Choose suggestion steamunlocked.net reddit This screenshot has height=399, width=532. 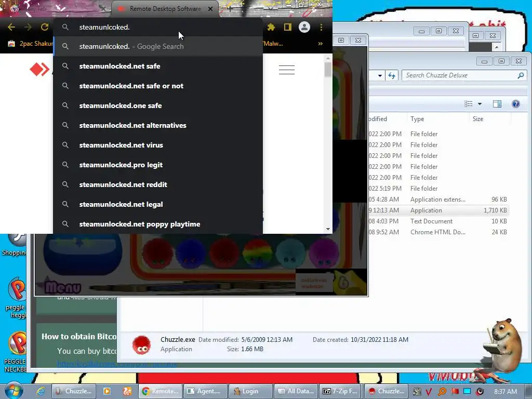point(158,184)
